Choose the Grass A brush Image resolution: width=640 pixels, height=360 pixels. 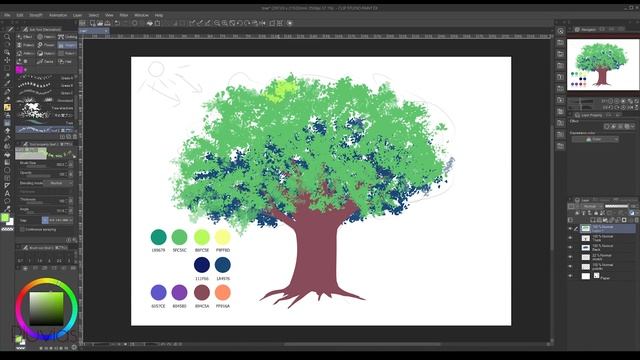coord(46,78)
